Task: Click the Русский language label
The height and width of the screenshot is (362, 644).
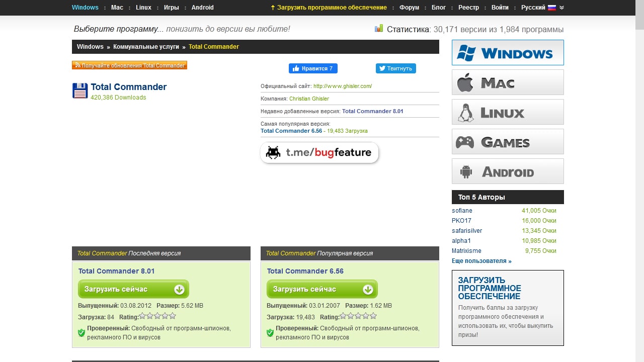Action: click(x=533, y=8)
